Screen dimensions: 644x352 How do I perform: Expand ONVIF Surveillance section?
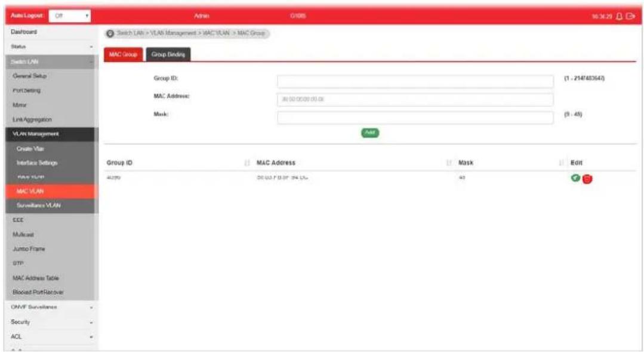(x=51, y=307)
